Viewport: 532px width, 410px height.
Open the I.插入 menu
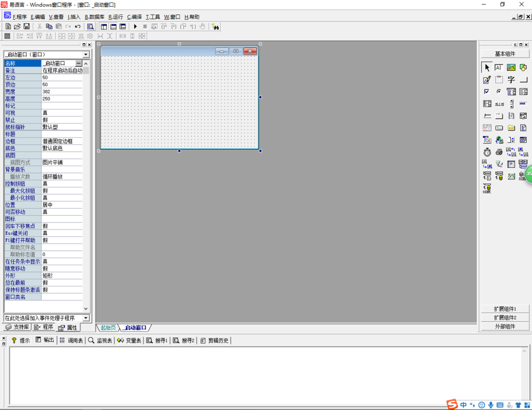[x=74, y=17]
